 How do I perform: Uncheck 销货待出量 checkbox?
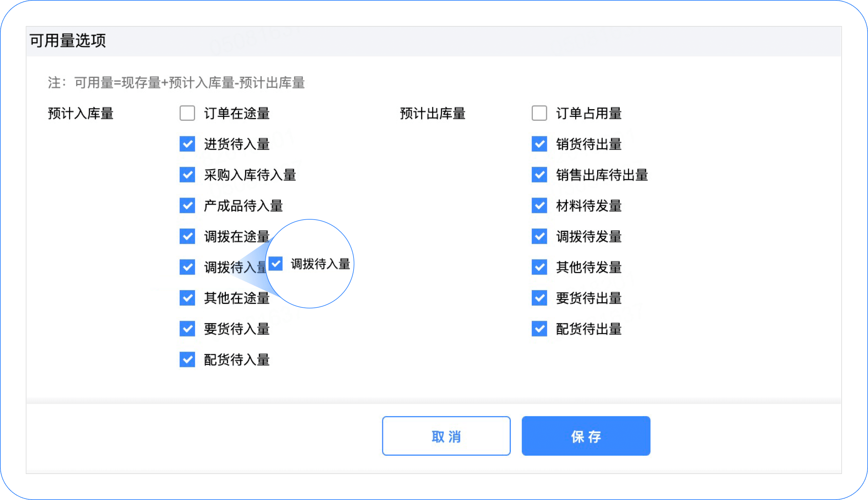tap(539, 144)
